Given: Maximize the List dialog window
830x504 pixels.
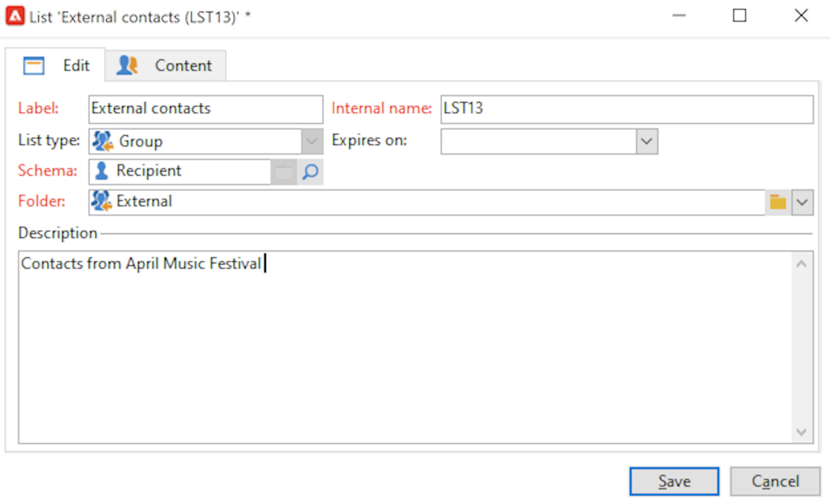Looking at the screenshot, I should pos(740,16).
